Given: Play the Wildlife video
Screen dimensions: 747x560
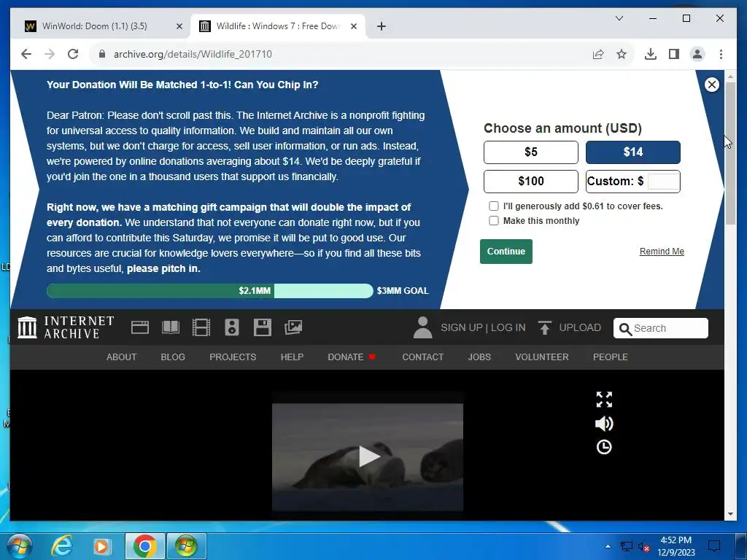Looking at the screenshot, I should click(x=368, y=456).
